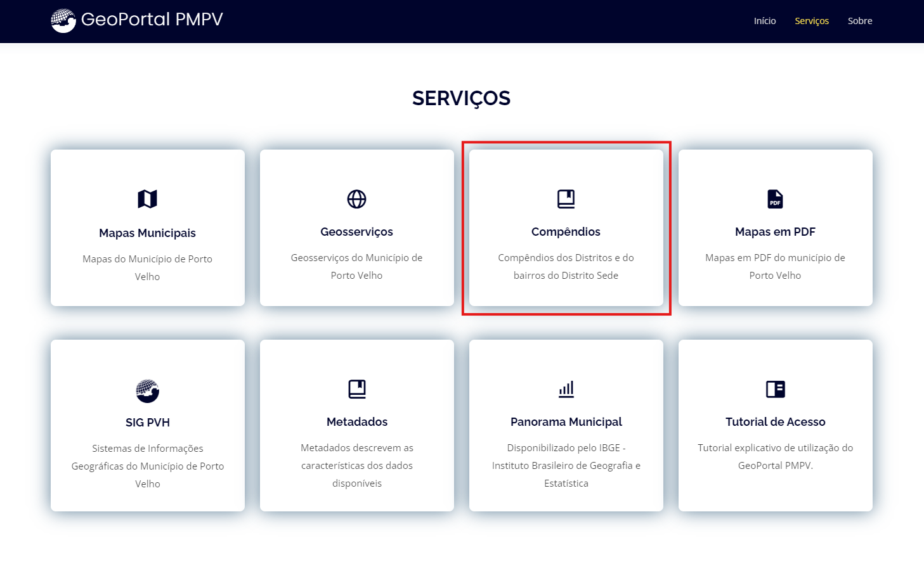
Task: Select the Panorama Municipal bar chart icon
Action: 566,389
